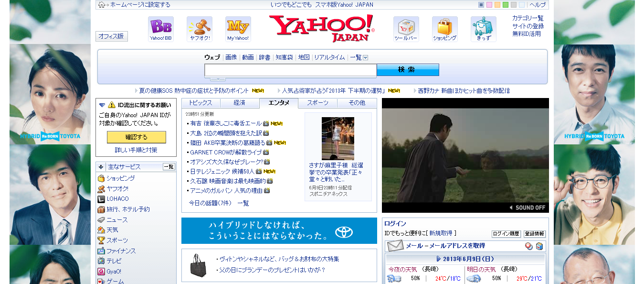644x284 pixels.
Task: Click tonight's rainy weather icon for 長崎
Action: (394, 278)
